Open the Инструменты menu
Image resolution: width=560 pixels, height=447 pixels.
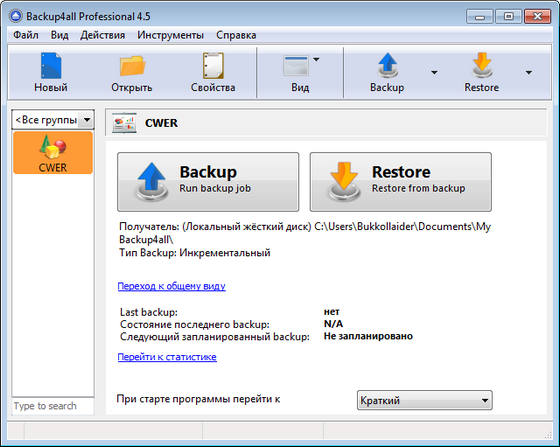pyautogui.click(x=170, y=35)
